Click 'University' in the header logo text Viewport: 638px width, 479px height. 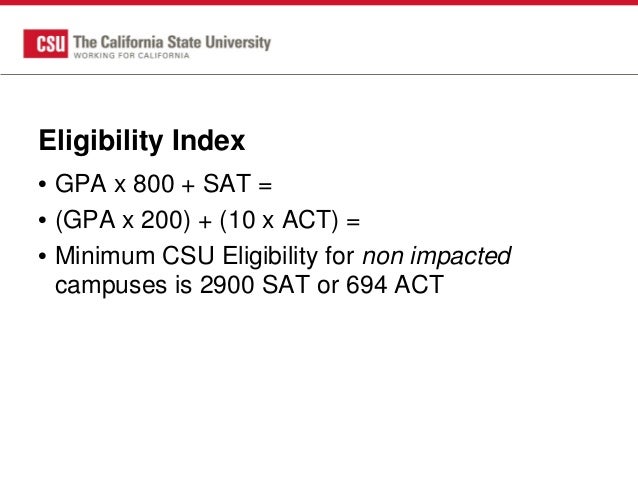point(238,43)
